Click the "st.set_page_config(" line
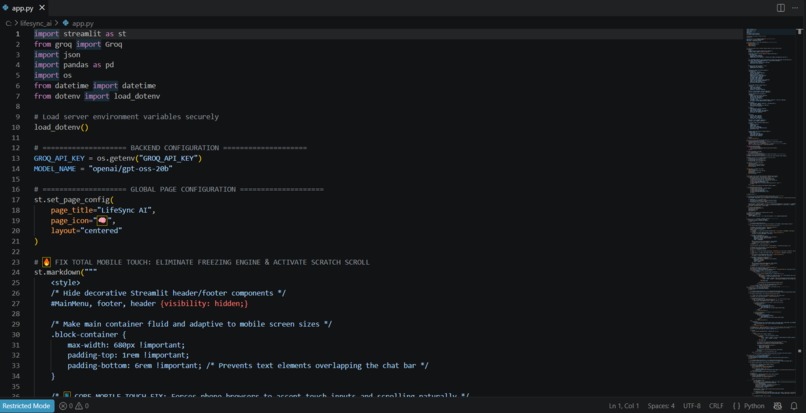 [x=74, y=200]
